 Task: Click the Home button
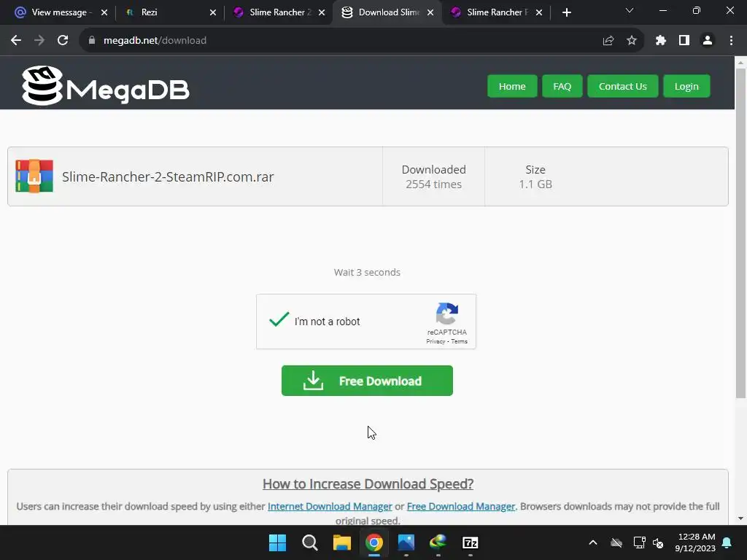click(x=512, y=86)
